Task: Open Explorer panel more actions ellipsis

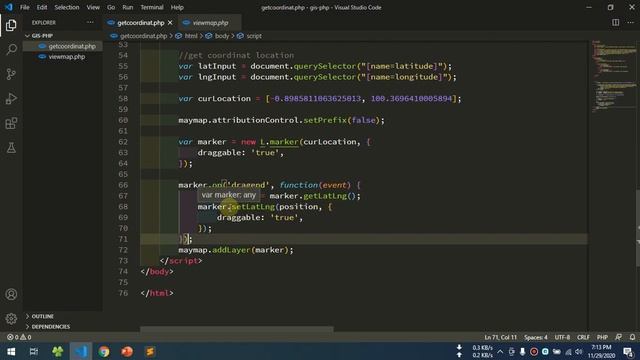Action: point(90,22)
